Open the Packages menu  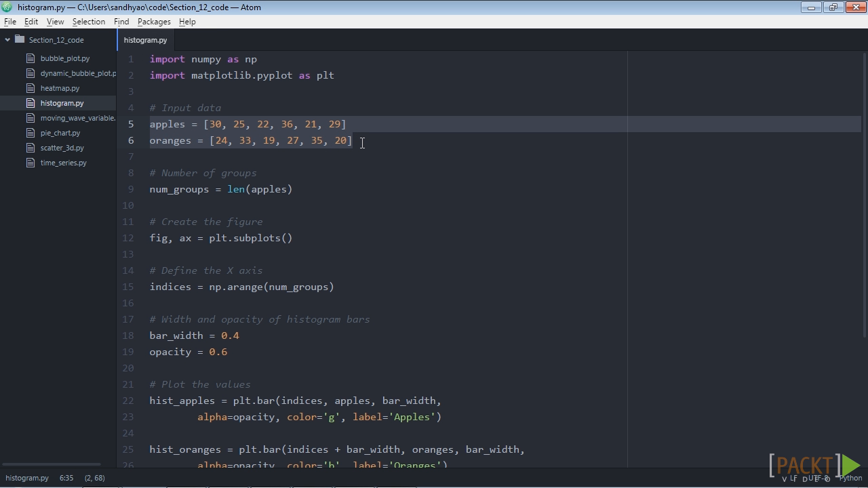(154, 22)
